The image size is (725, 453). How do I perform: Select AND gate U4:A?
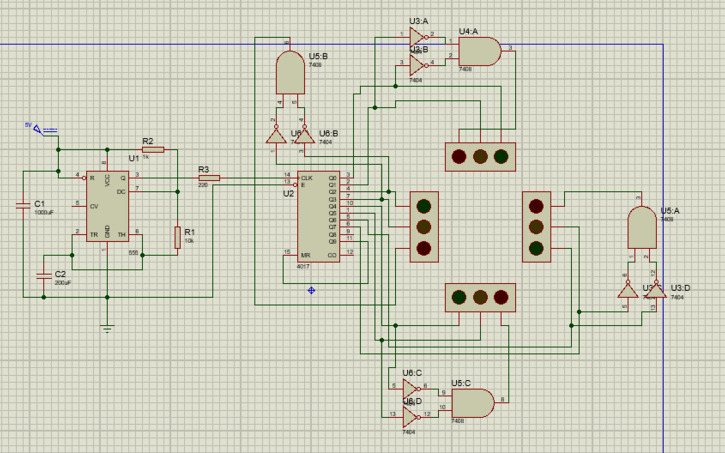479,51
